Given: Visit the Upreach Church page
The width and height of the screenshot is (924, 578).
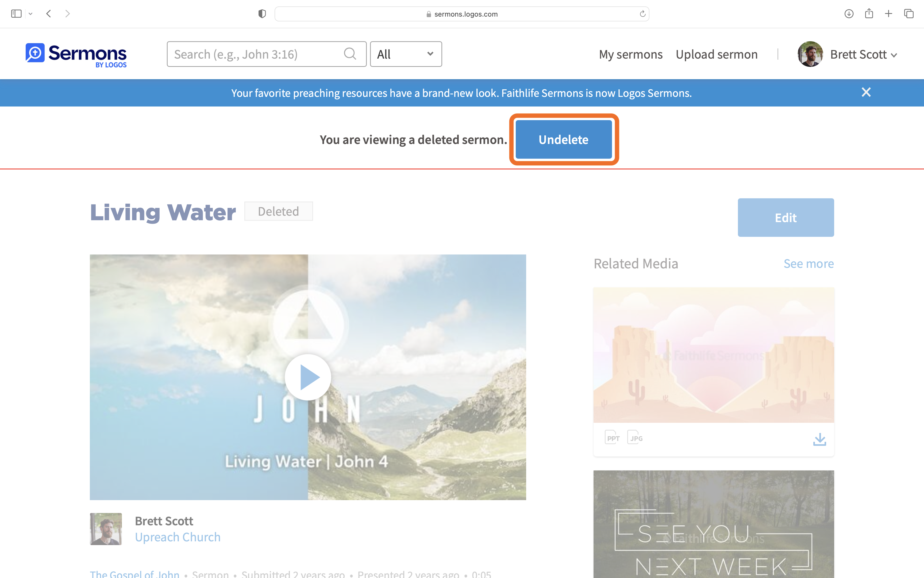Looking at the screenshot, I should 178,537.
